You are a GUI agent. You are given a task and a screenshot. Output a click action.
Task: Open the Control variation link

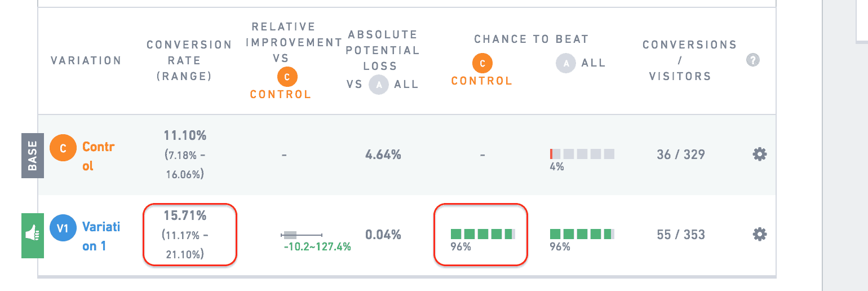pyautogui.click(x=99, y=156)
